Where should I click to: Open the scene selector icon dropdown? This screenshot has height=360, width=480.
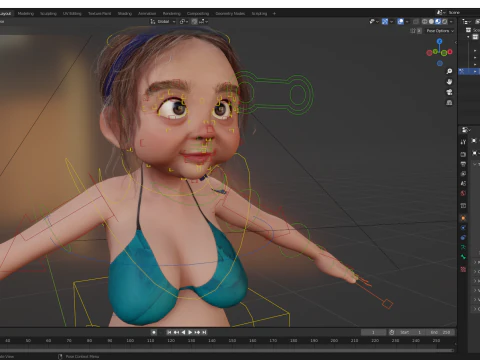click(x=441, y=12)
